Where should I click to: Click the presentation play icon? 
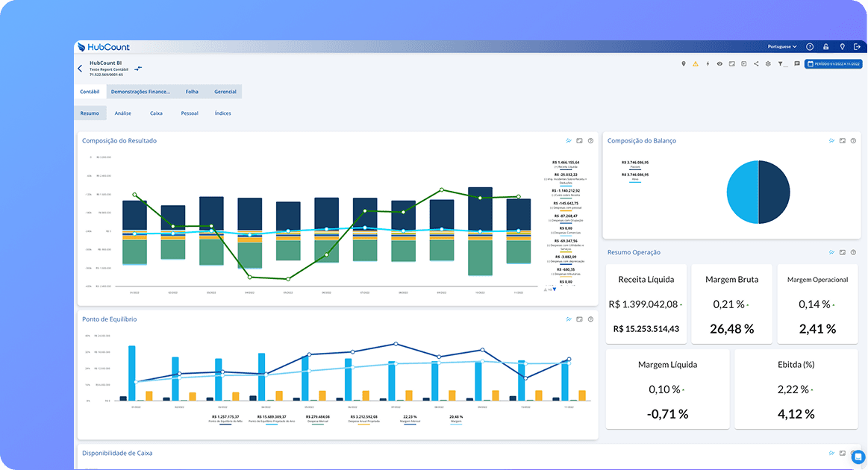coord(744,64)
